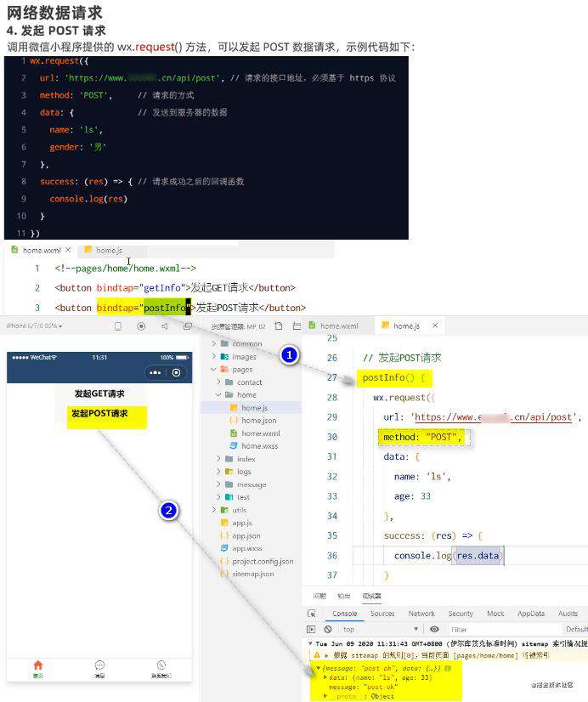Switch to the home.wxml tab in lower editor

pos(333,326)
